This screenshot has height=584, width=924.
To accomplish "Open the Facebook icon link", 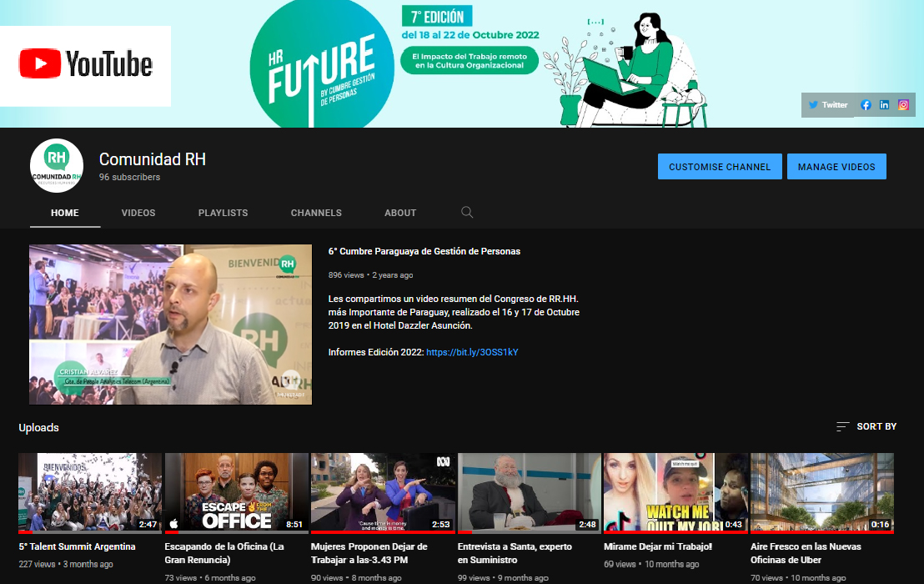I will pos(866,105).
